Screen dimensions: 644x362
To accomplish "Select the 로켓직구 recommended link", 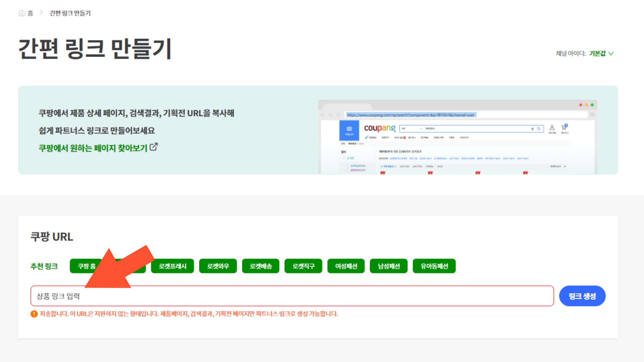I will (x=303, y=266).
